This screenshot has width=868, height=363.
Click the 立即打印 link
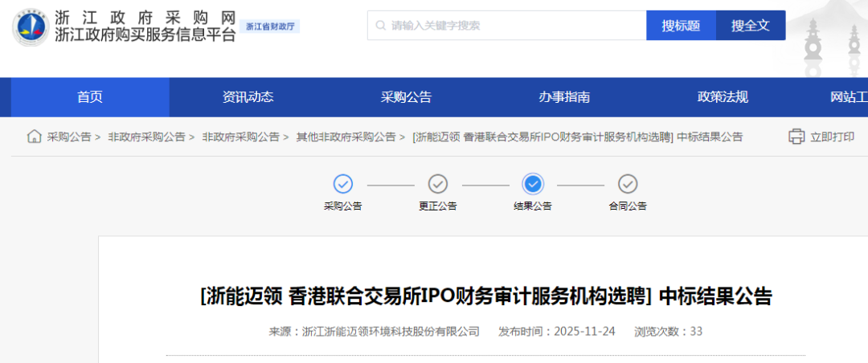click(832, 137)
